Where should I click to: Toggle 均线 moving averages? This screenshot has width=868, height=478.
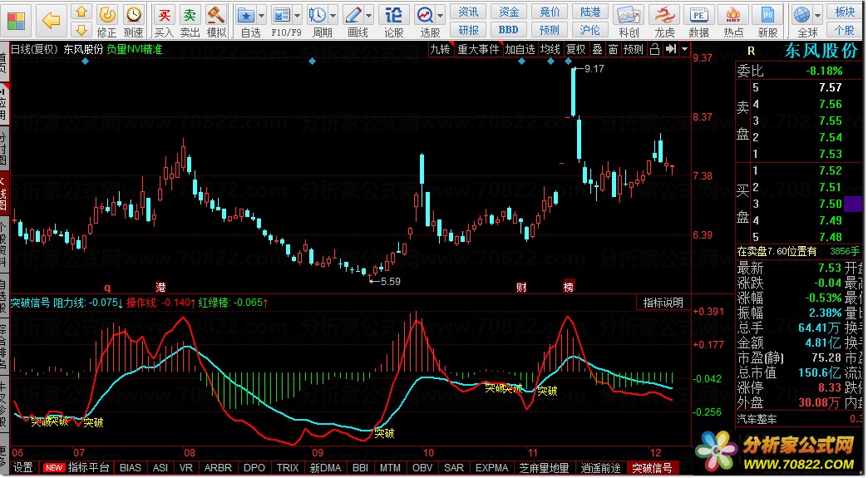(550, 49)
